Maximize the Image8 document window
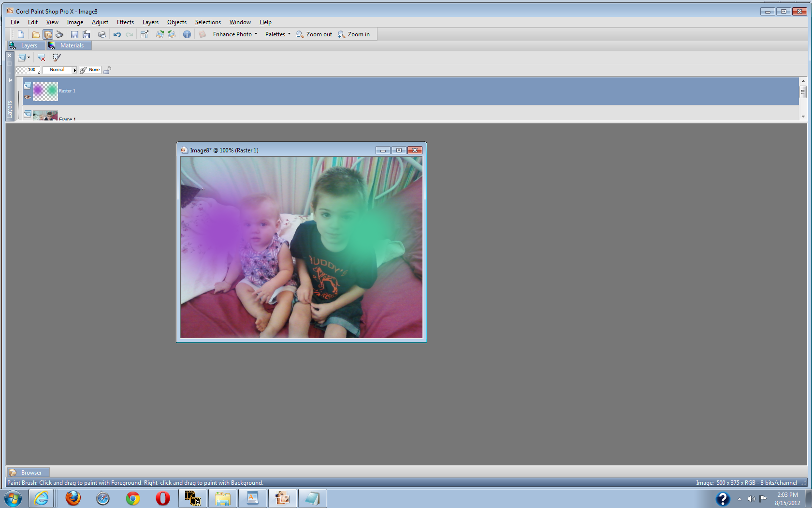 399,150
